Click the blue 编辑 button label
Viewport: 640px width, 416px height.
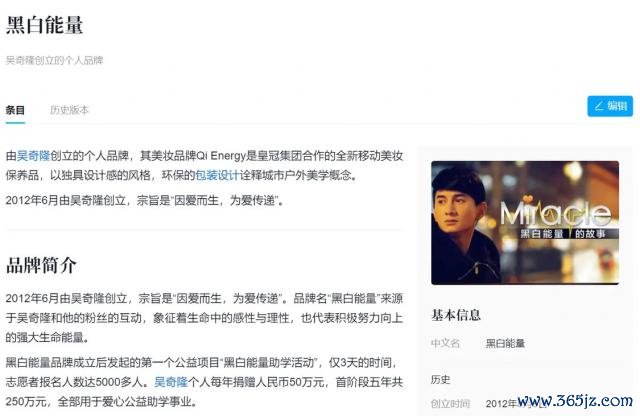617,106
